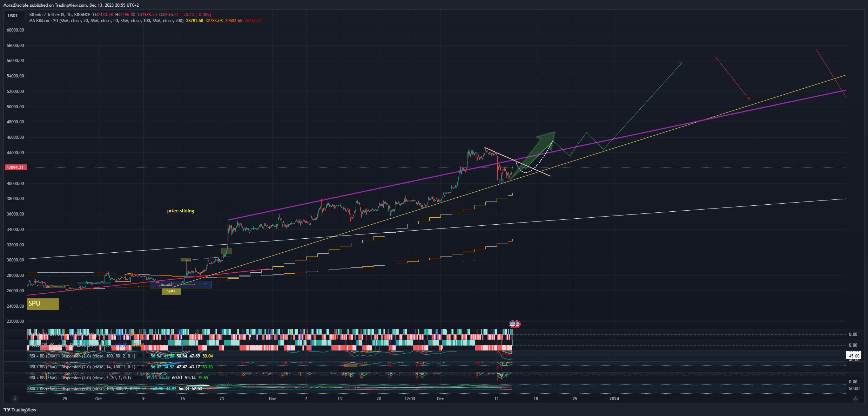868x416 pixels.
Task: Click the 50.00 label on bottom indicator scale
Action: click(x=854, y=389)
